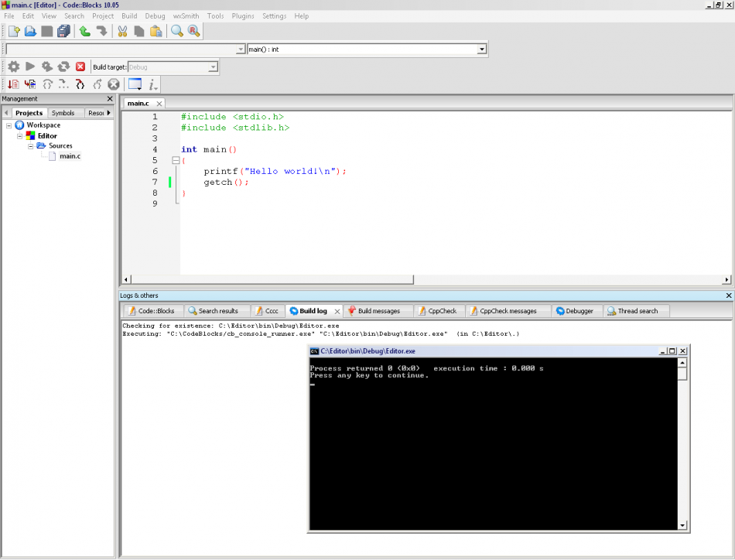Stop the debugger icon

tap(114, 84)
